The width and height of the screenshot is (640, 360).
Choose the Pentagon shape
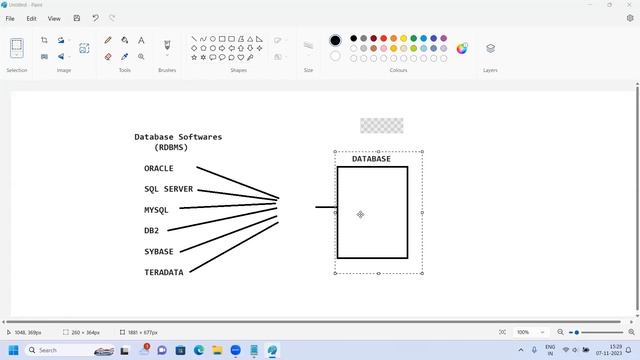[203, 48]
